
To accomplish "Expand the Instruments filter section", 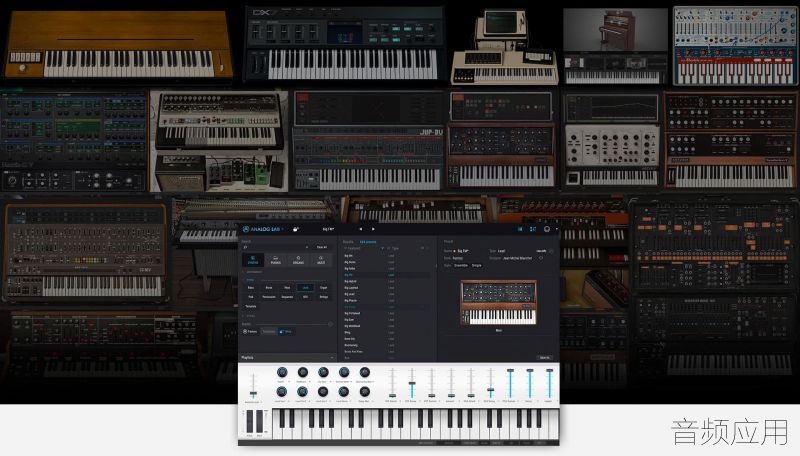I will click(255, 272).
